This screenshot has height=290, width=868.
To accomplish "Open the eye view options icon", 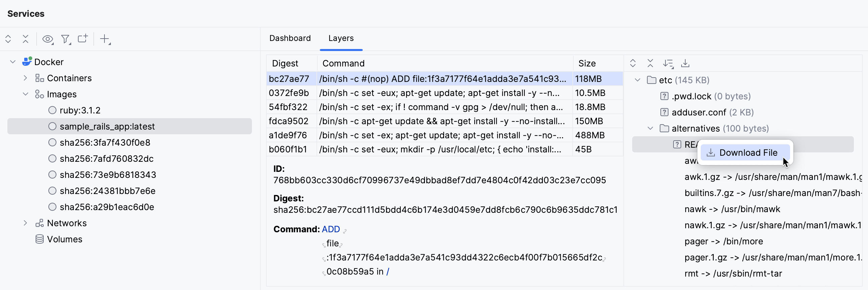I will (x=48, y=39).
